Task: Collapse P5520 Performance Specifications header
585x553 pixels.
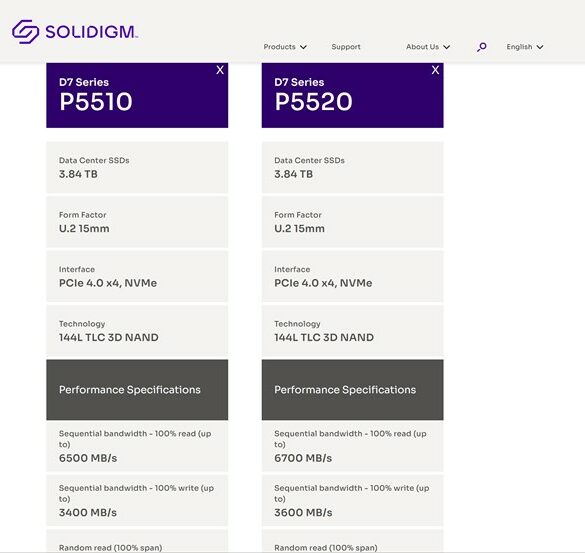Action: [x=353, y=390]
